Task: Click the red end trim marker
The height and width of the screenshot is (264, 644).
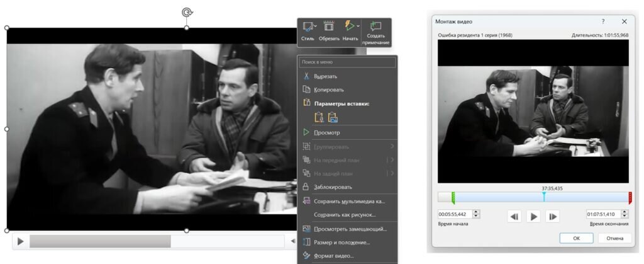Action: click(630, 198)
